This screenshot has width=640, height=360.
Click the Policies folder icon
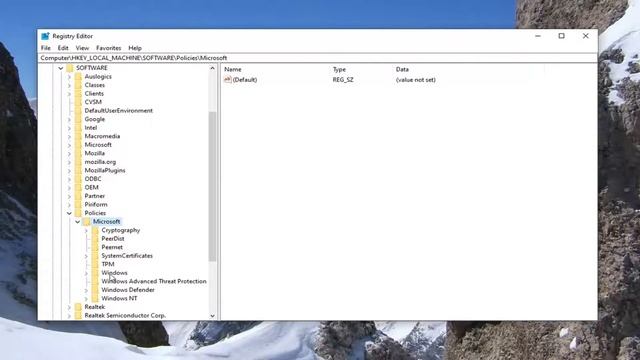78,213
